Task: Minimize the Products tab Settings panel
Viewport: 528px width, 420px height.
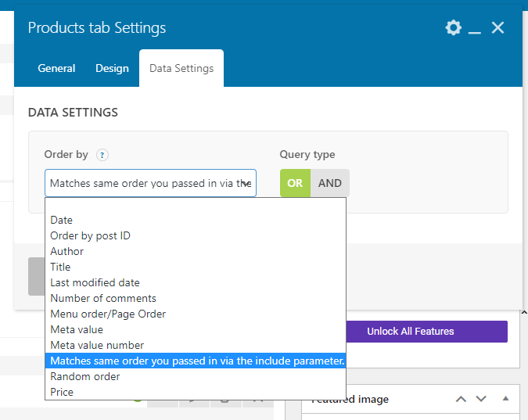Action: tap(475, 29)
